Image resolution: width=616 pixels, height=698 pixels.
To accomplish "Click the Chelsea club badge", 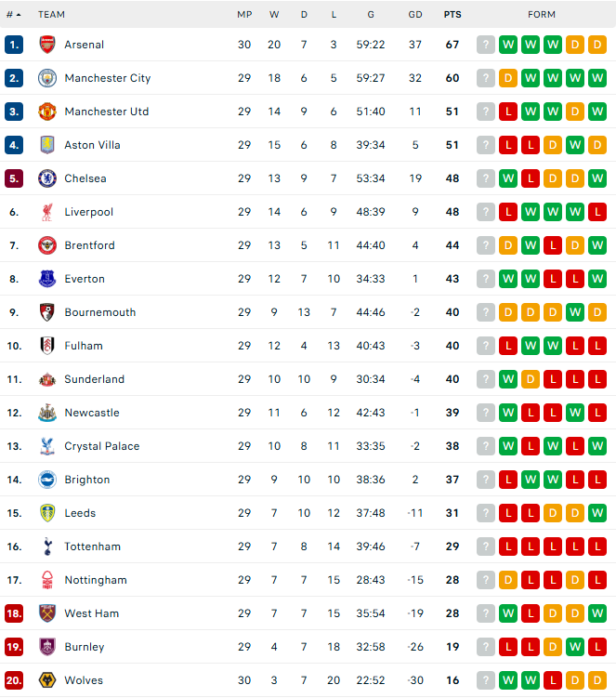I will [x=47, y=178].
